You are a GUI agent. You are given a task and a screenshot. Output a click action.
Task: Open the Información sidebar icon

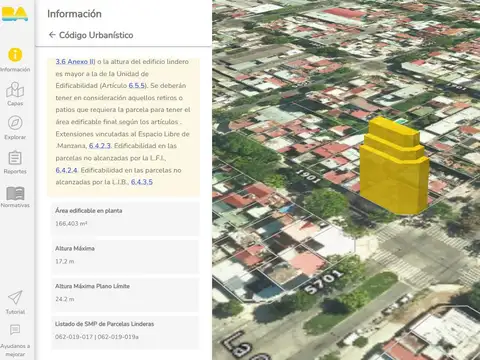[x=15, y=55]
